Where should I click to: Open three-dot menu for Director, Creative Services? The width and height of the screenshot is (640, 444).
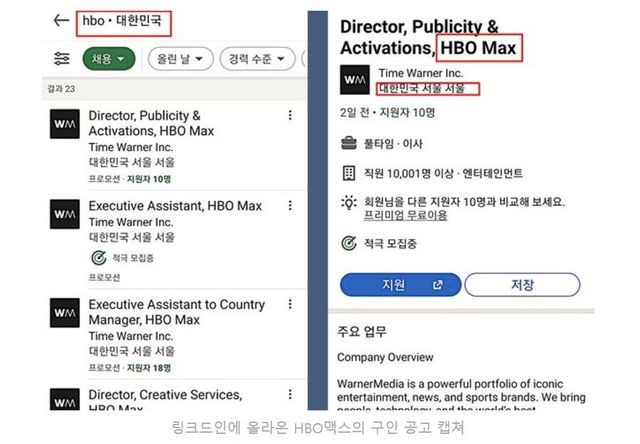[291, 395]
